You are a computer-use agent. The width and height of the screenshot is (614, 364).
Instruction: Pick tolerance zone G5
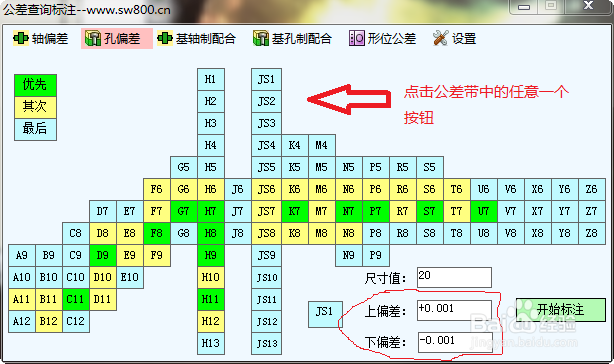(x=184, y=168)
